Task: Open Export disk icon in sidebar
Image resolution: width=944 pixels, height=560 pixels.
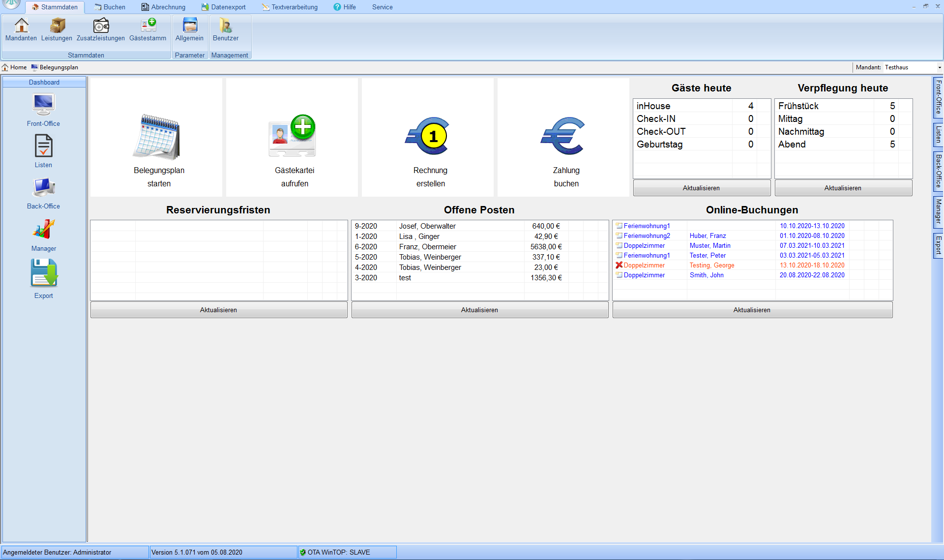Action: pyautogui.click(x=44, y=274)
